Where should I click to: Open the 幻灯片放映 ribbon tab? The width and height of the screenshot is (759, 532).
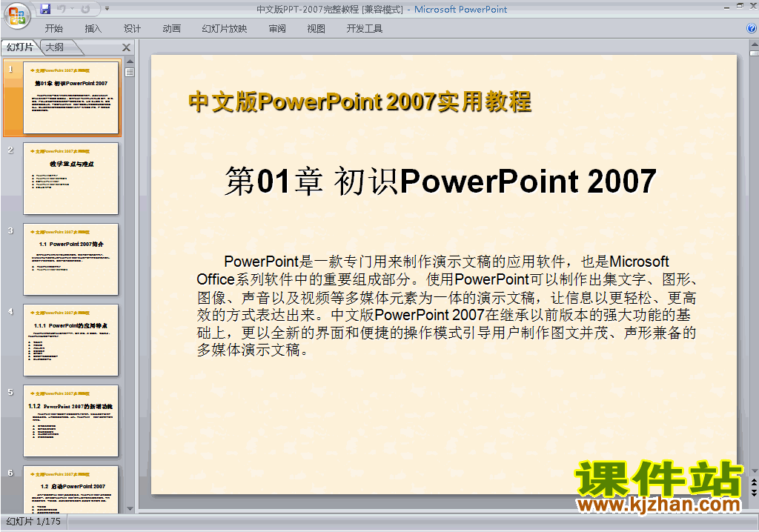(224, 29)
